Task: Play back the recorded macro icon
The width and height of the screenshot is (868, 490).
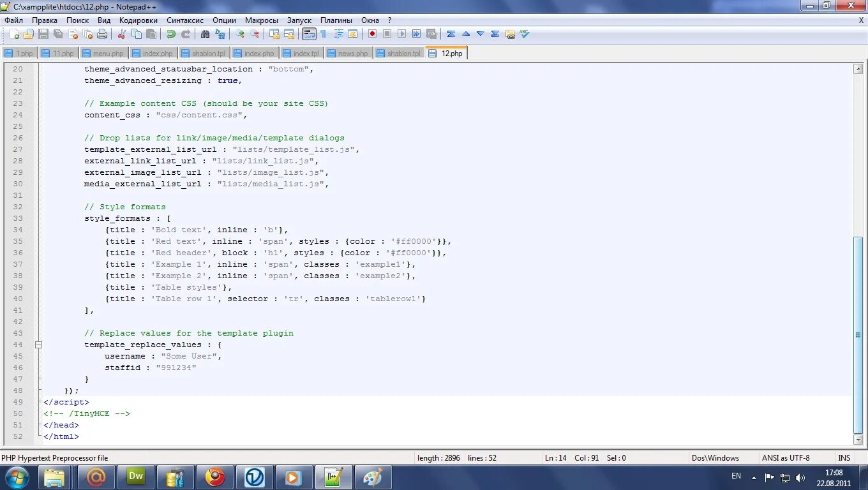Action: pyautogui.click(x=401, y=34)
